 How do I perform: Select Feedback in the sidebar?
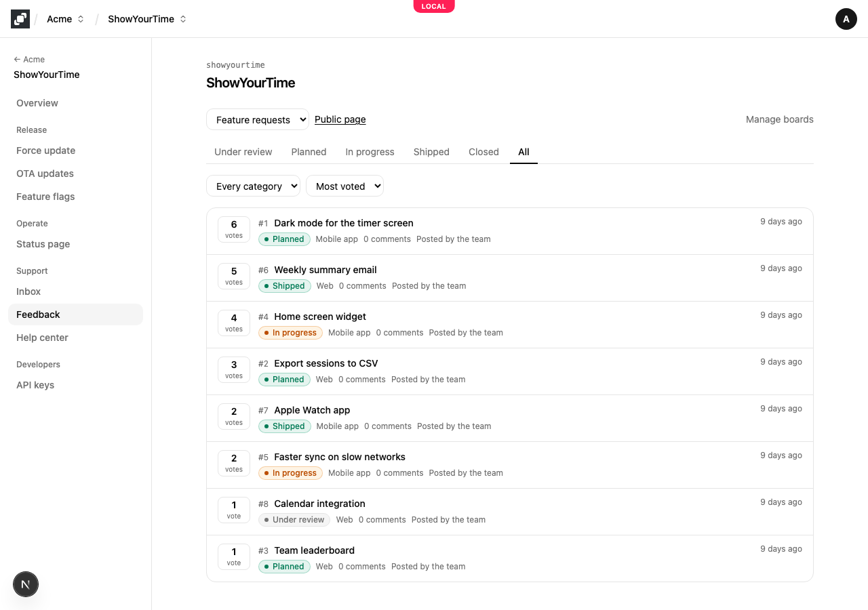[x=75, y=314]
